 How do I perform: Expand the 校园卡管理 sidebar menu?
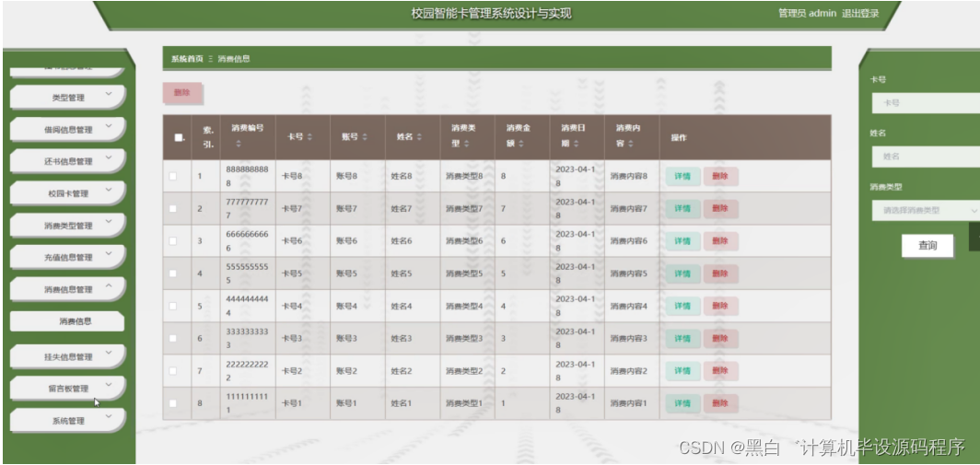(x=67, y=193)
